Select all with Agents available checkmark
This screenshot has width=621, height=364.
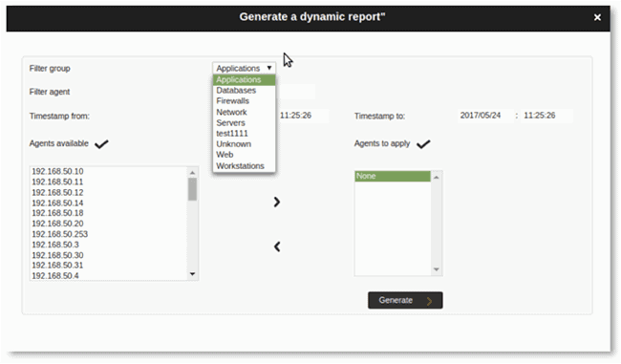coord(102,143)
